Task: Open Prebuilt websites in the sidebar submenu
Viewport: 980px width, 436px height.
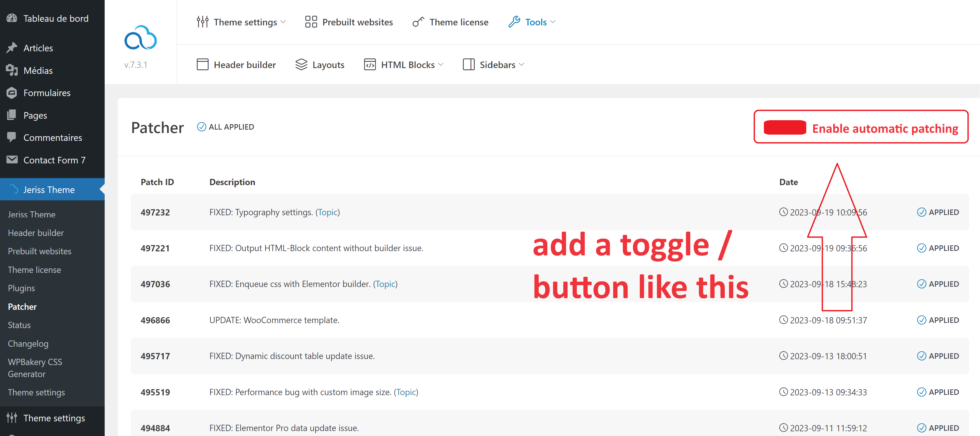Action: tap(40, 251)
